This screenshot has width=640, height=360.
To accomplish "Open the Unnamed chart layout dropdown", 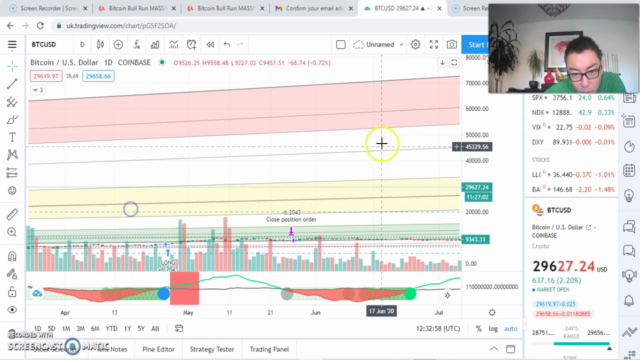I will coord(379,44).
